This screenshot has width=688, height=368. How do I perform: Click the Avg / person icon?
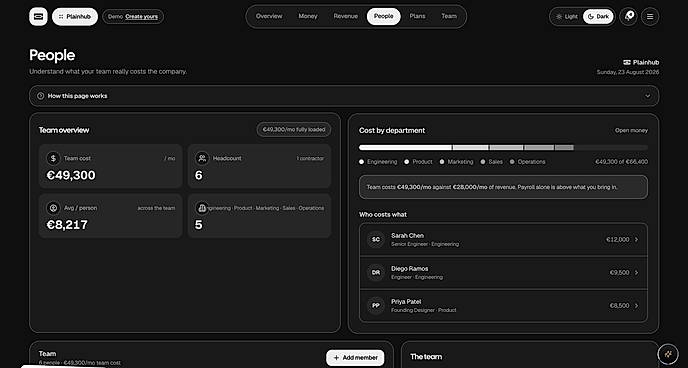(54, 208)
